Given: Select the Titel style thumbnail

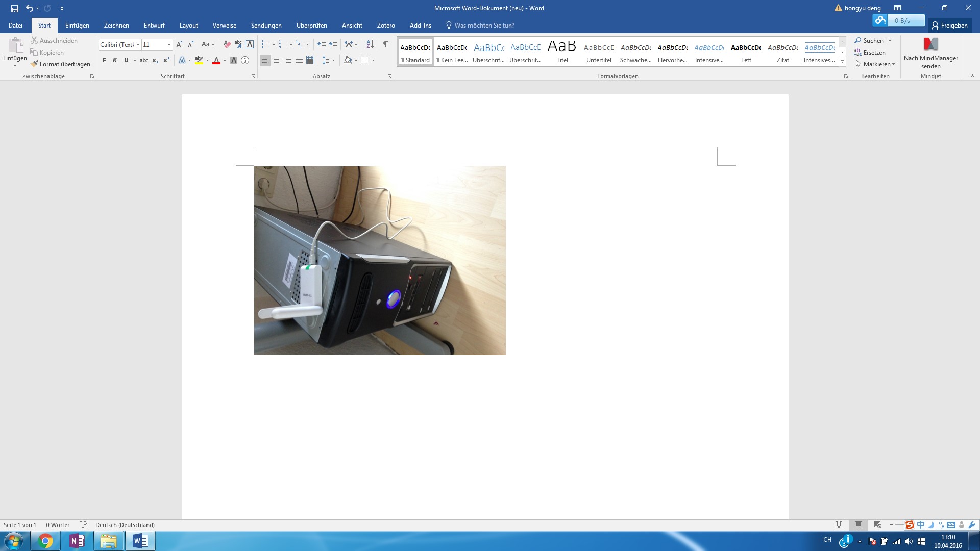Looking at the screenshot, I should [x=562, y=52].
